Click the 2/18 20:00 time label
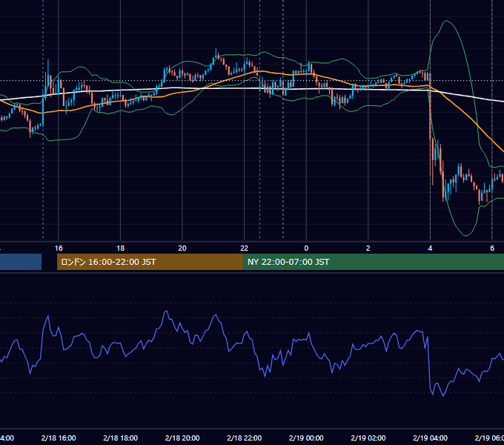Viewport: 504px width, 445px height. click(182, 438)
